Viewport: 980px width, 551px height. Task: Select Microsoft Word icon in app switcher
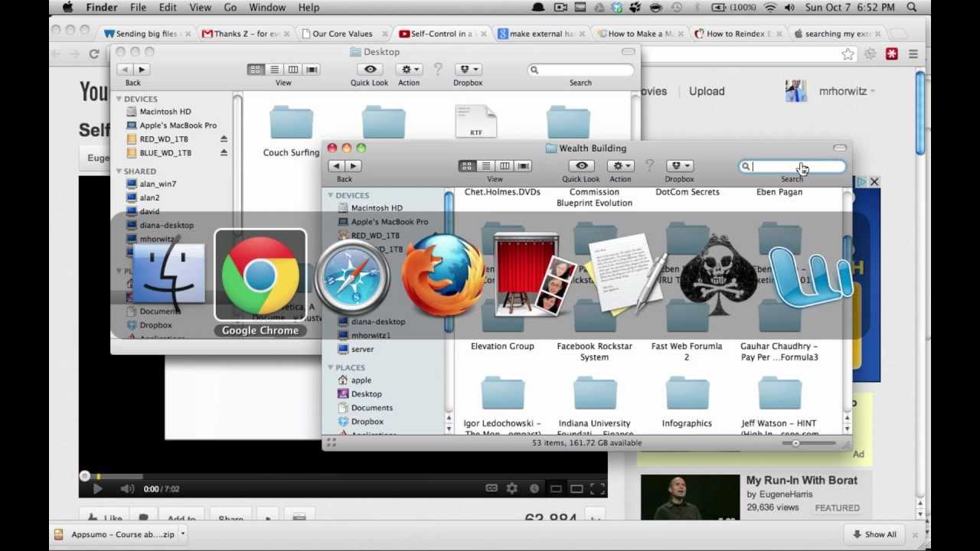[810, 277]
